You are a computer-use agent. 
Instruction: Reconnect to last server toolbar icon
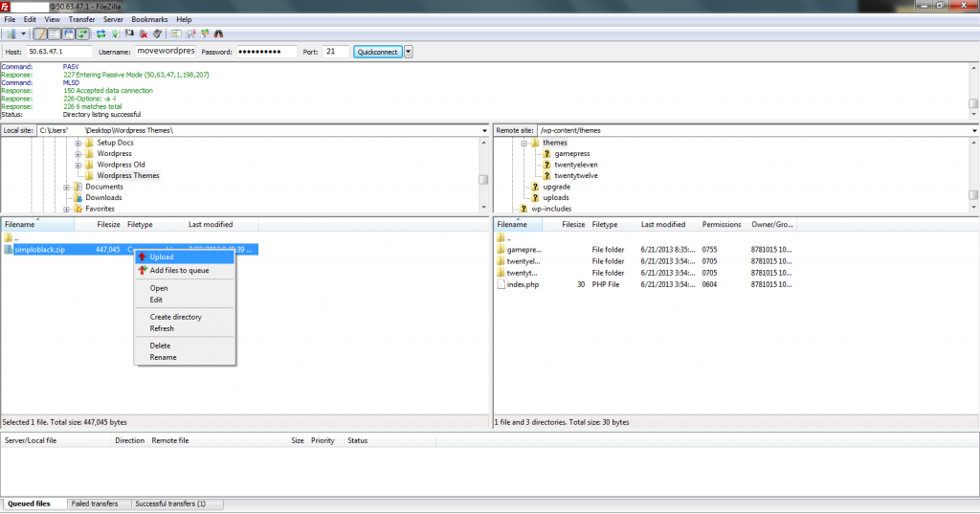pos(158,34)
